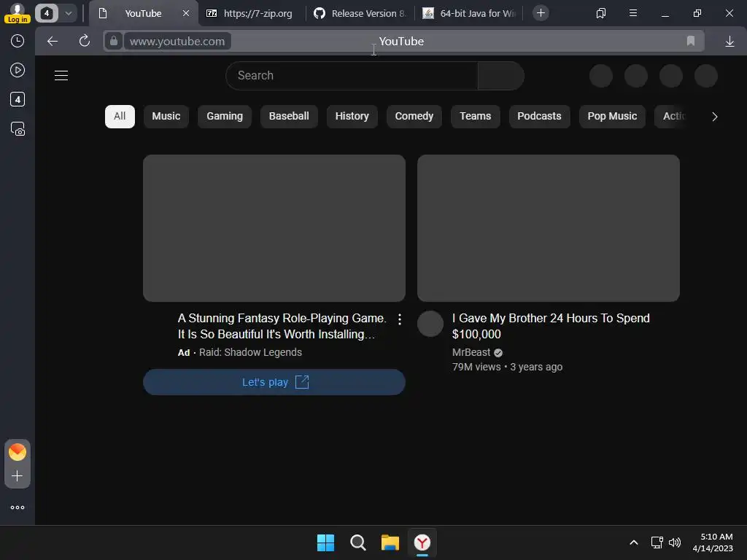747x560 pixels.
Task: Add a site to the sidebar
Action: 18,476
